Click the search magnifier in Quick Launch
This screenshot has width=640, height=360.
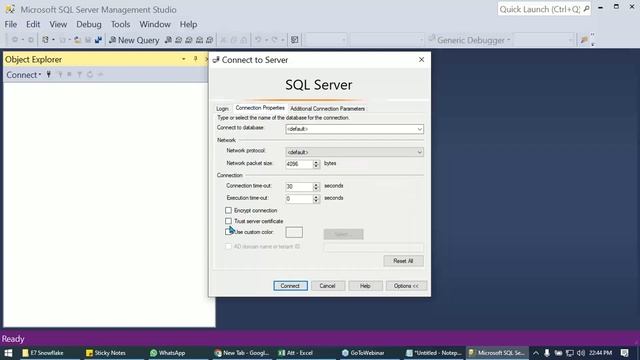coord(586,9)
